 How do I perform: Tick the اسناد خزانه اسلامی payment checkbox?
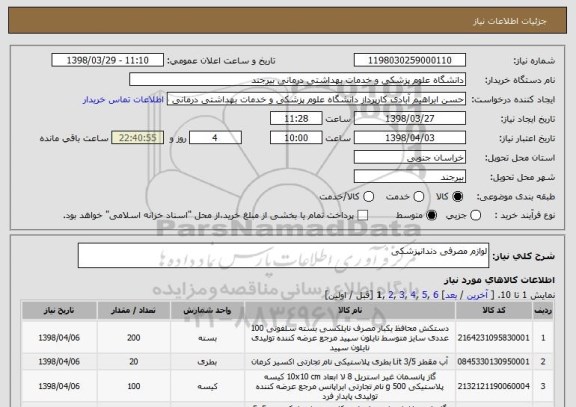pyautogui.click(x=363, y=216)
